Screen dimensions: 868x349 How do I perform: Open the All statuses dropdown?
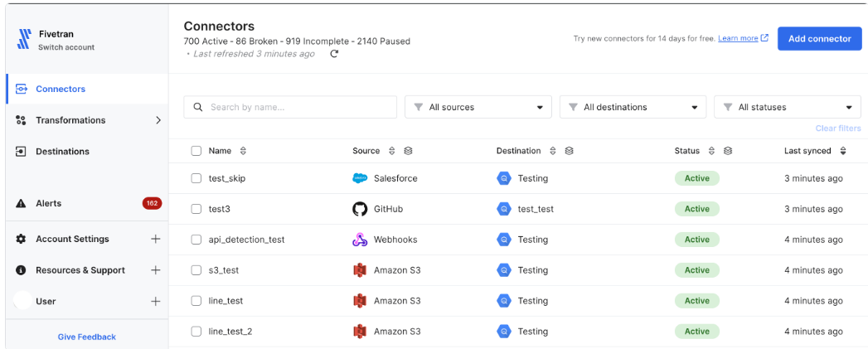(x=788, y=107)
